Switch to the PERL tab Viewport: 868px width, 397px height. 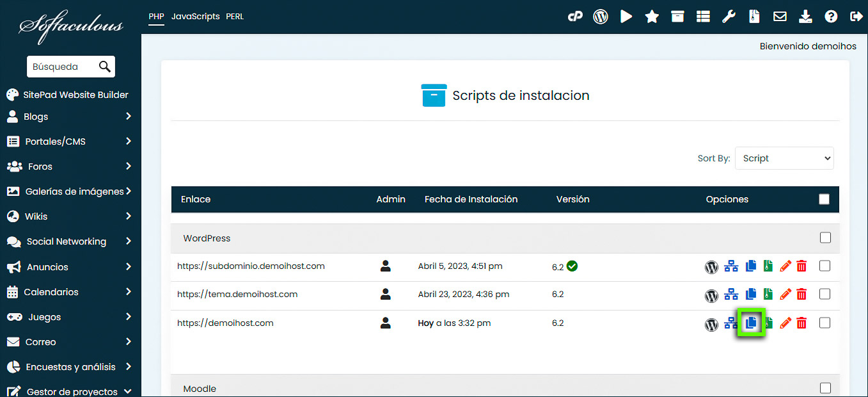[x=235, y=17]
